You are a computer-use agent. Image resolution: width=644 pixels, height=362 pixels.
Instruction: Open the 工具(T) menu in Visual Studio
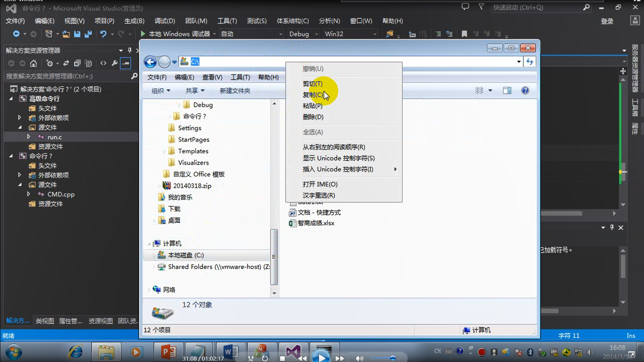(227, 21)
